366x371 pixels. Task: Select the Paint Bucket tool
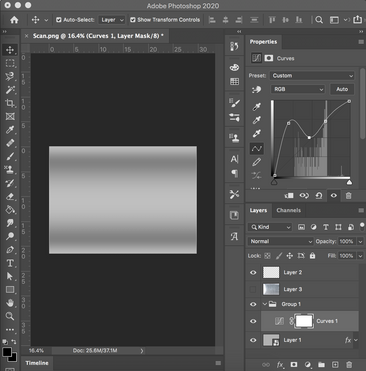click(x=10, y=210)
